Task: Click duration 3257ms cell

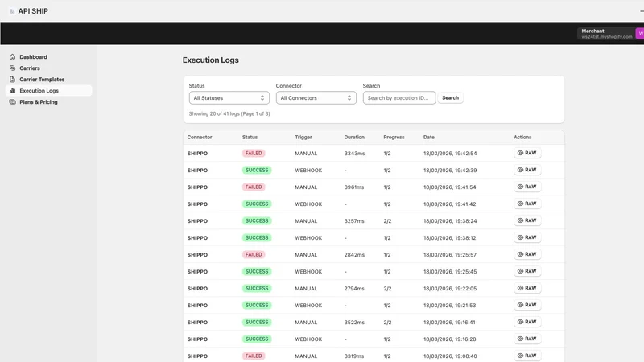Action: [354, 220]
